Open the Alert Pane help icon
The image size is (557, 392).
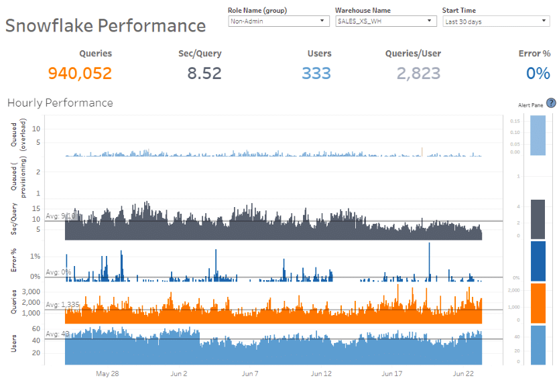click(x=552, y=103)
